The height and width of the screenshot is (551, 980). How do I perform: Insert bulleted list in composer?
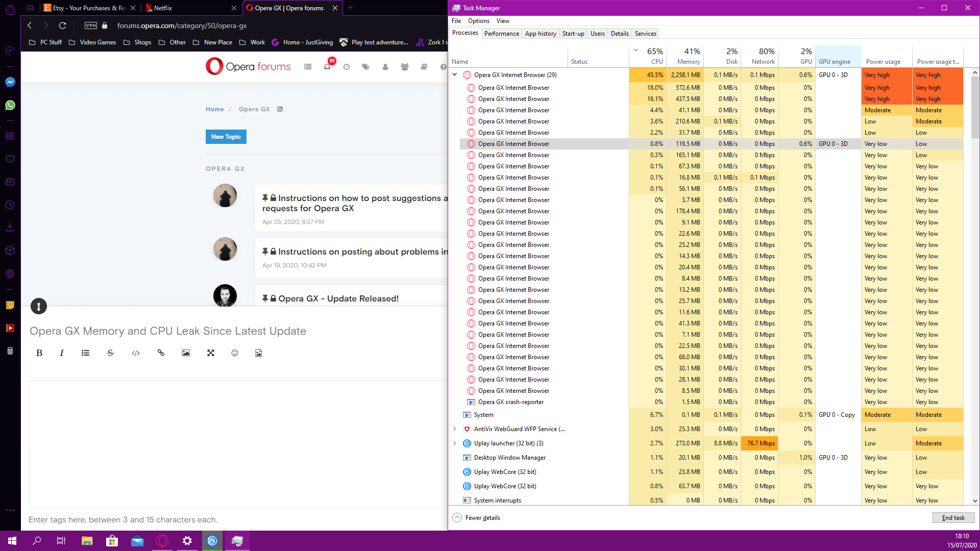coord(85,353)
